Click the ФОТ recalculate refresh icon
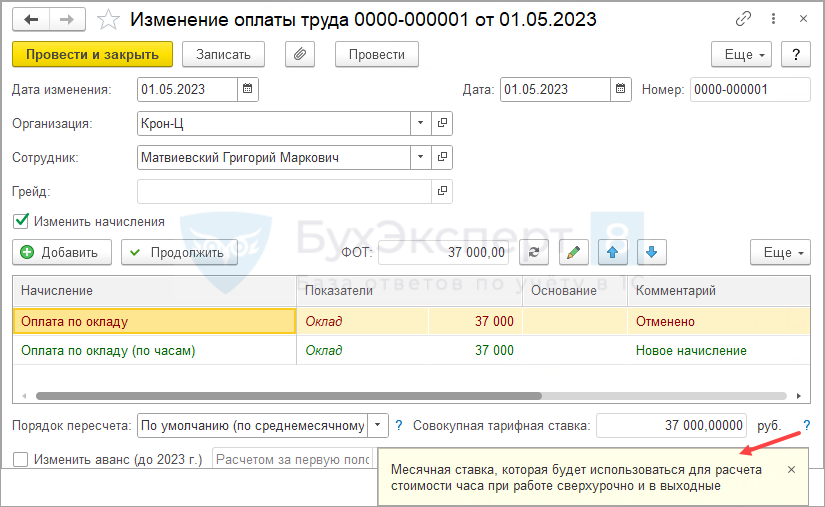Viewport: 825px width, 507px height. (533, 252)
